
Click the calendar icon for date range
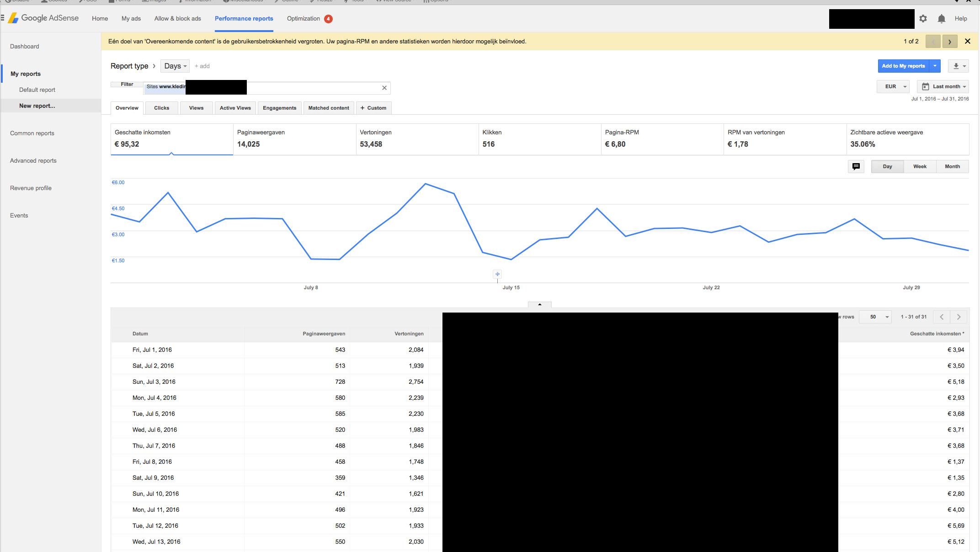pyautogui.click(x=925, y=86)
